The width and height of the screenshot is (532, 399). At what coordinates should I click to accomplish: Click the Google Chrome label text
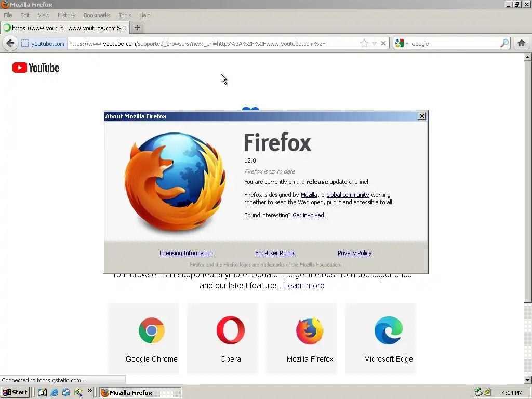click(152, 359)
